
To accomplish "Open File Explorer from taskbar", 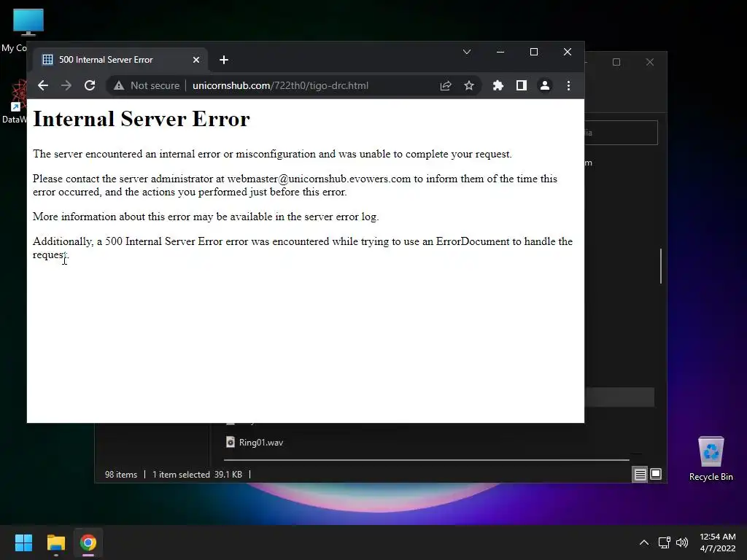I will (x=55, y=542).
